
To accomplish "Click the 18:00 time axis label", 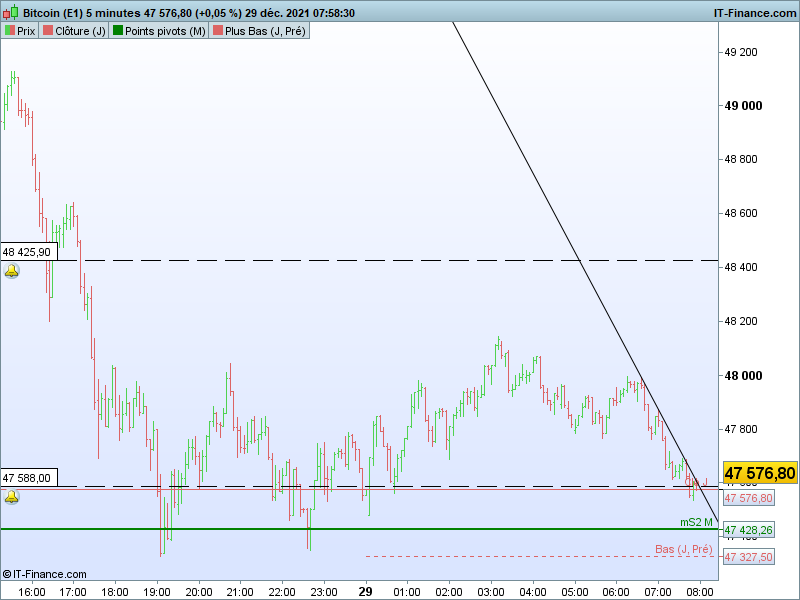I will click(x=115, y=592).
